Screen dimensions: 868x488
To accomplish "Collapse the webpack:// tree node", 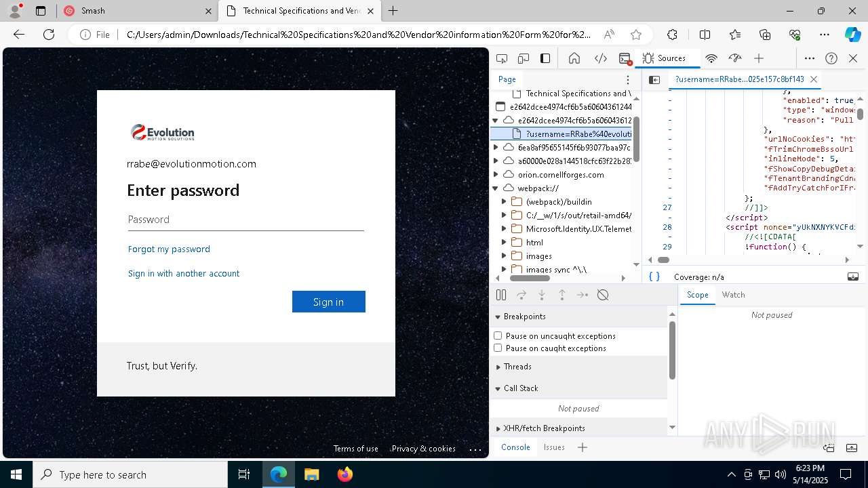I will (496, 188).
